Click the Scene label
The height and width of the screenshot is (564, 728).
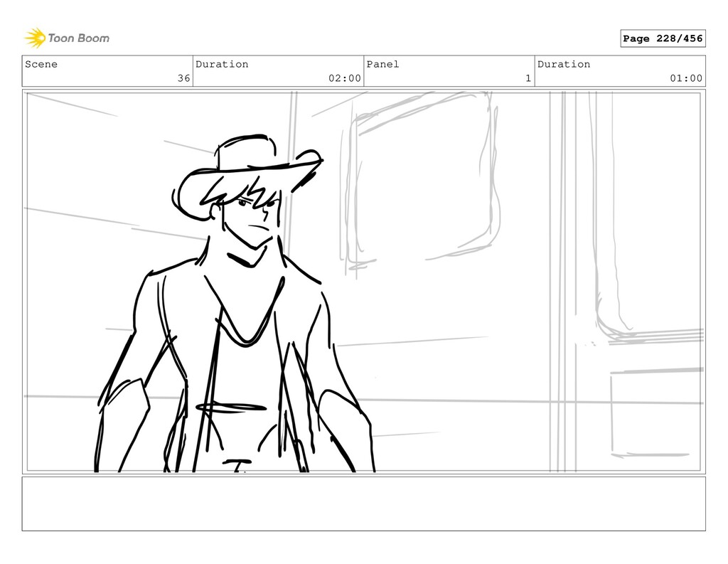pyautogui.click(x=41, y=64)
